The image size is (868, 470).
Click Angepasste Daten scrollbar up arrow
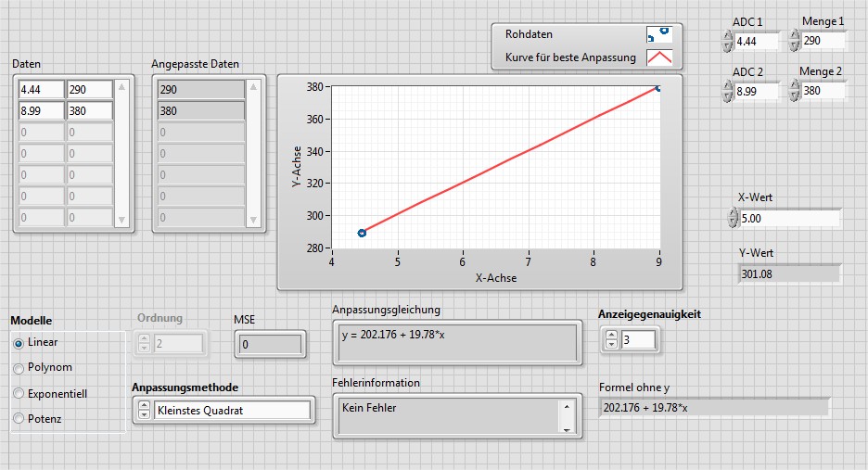click(x=253, y=87)
